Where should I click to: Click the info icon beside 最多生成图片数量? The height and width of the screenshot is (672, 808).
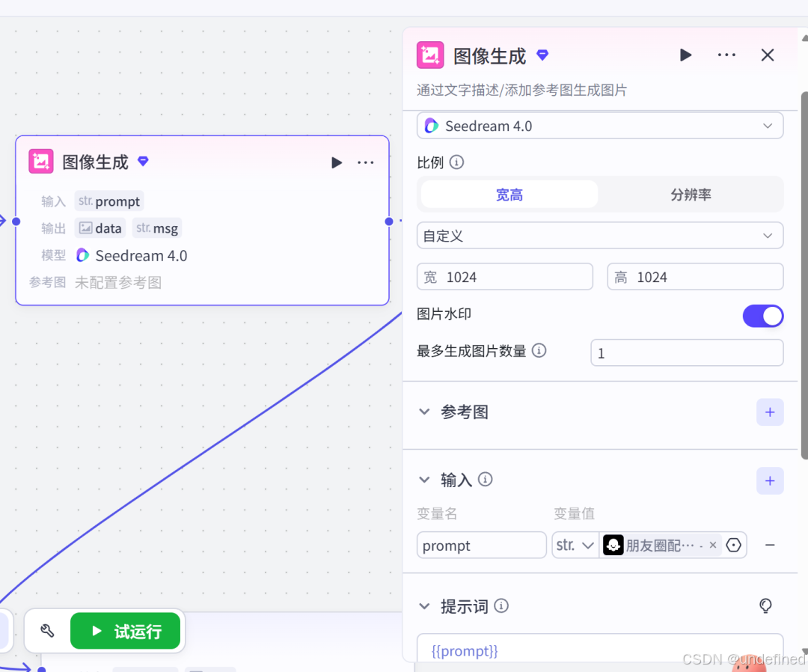coord(539,350)
